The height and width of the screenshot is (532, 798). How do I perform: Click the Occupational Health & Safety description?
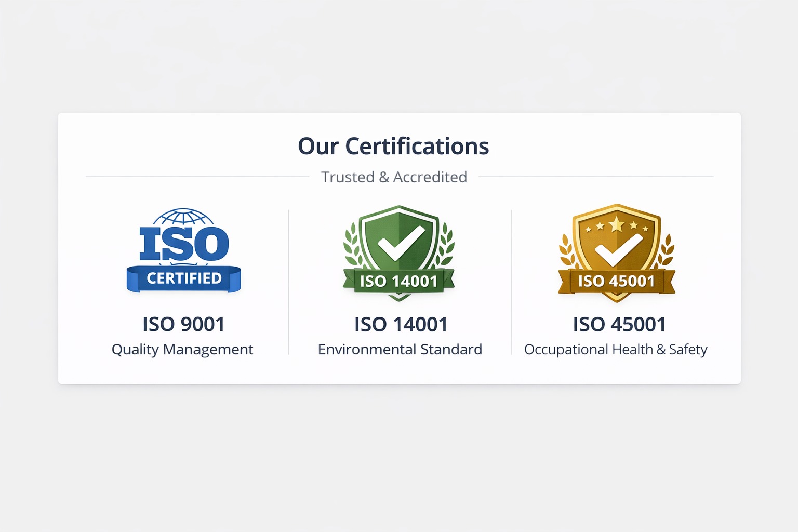tap(616, 350)
